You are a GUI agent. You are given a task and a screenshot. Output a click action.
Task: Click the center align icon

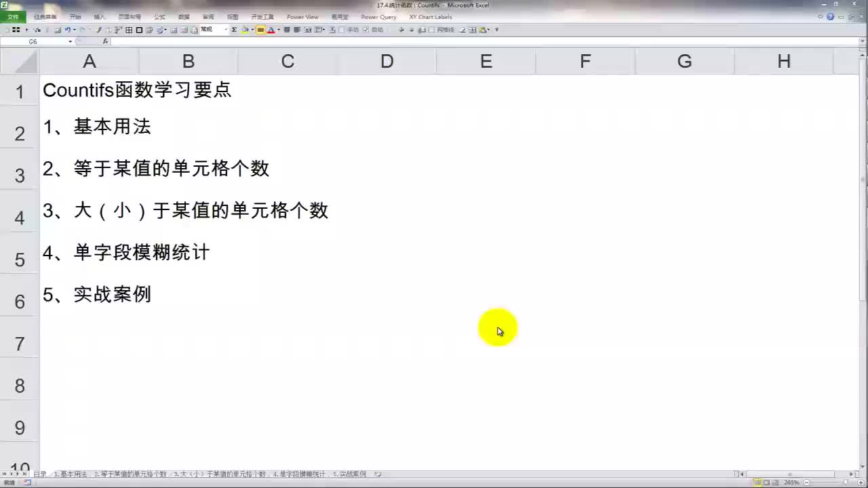pyautogui.click(x=287, y=30)
